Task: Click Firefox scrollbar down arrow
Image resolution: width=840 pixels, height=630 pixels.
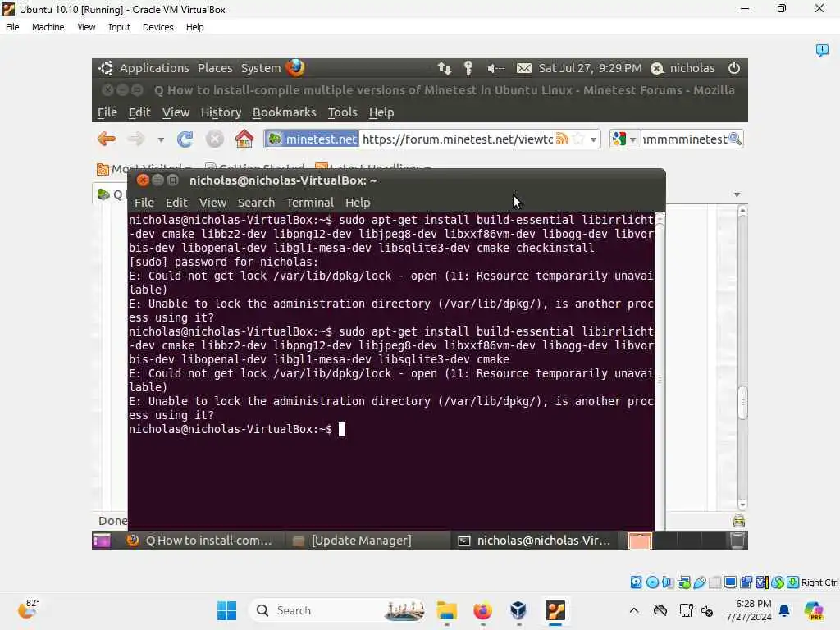Action: click(742, 504)
